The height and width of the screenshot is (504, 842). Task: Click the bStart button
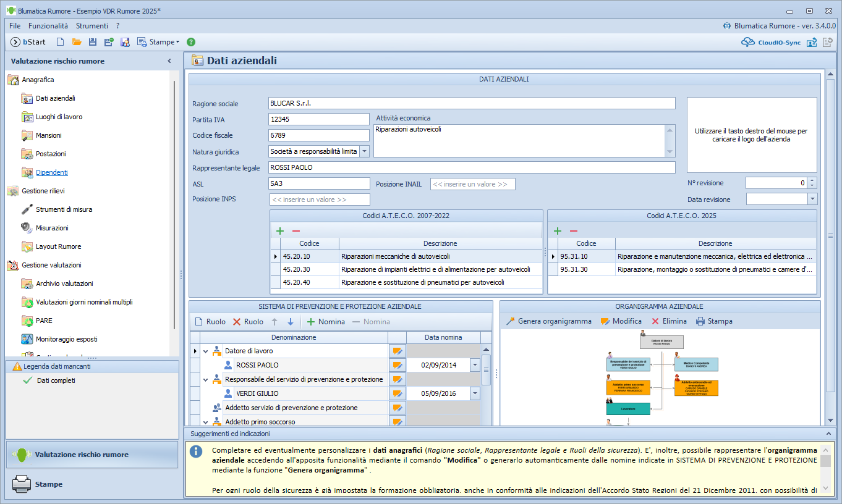28,42
